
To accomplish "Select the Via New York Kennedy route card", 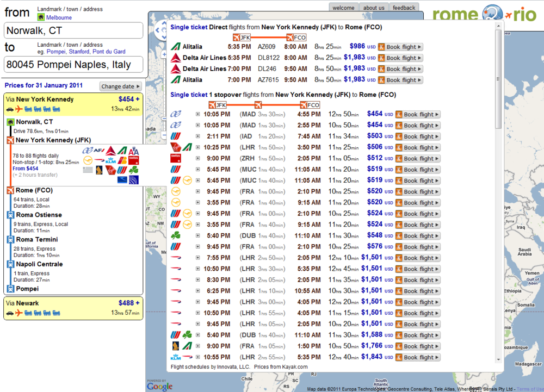I will tap(73, 104).
